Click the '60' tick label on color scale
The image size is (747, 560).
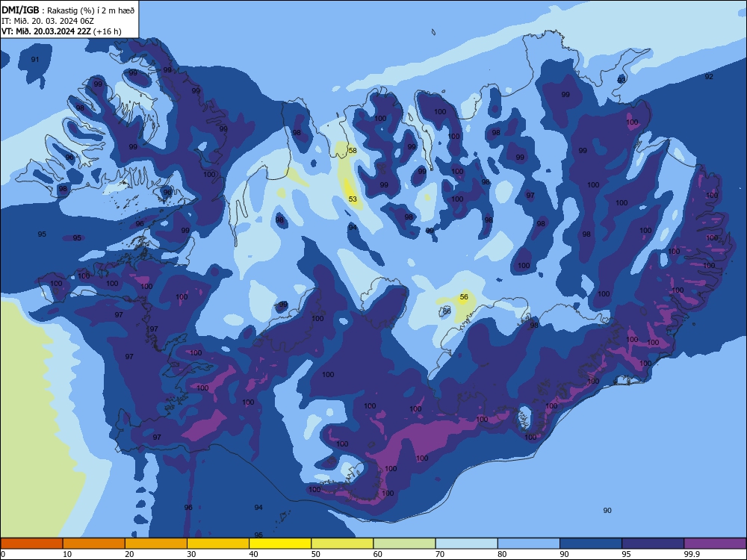click(x=378, y=554)
